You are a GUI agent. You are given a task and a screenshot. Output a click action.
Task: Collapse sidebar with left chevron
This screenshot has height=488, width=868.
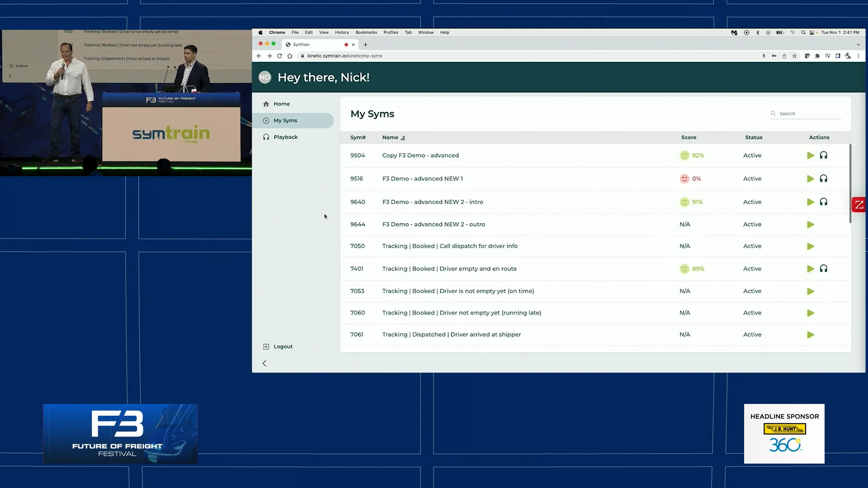coord(264,363)
